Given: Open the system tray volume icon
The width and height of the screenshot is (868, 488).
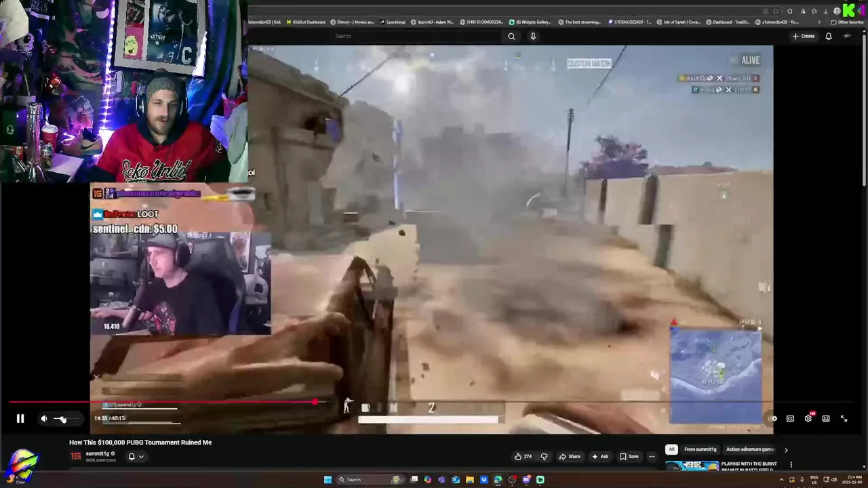Looking at the screenshot, I should [x=834, y=479].
